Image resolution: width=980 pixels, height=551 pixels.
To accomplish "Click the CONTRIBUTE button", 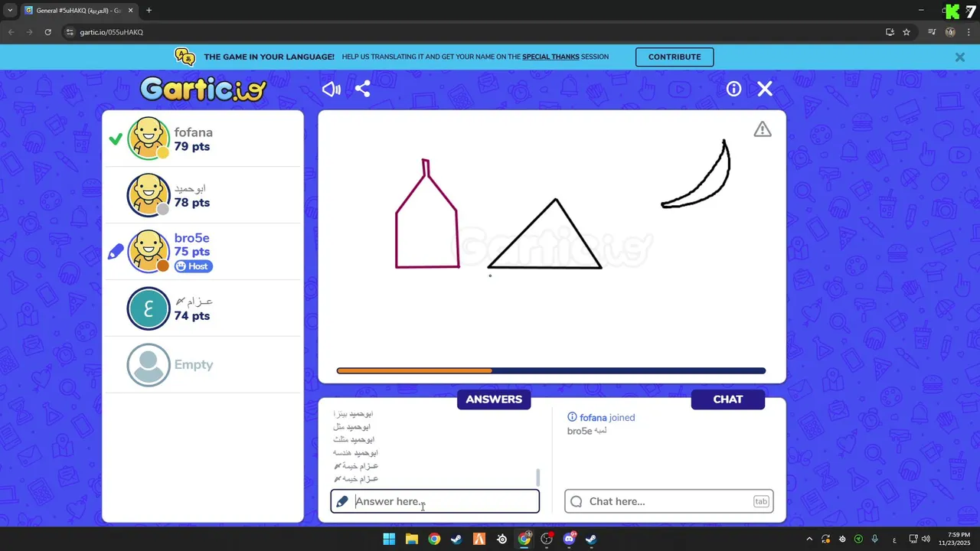I will click(x=675, y=57).
